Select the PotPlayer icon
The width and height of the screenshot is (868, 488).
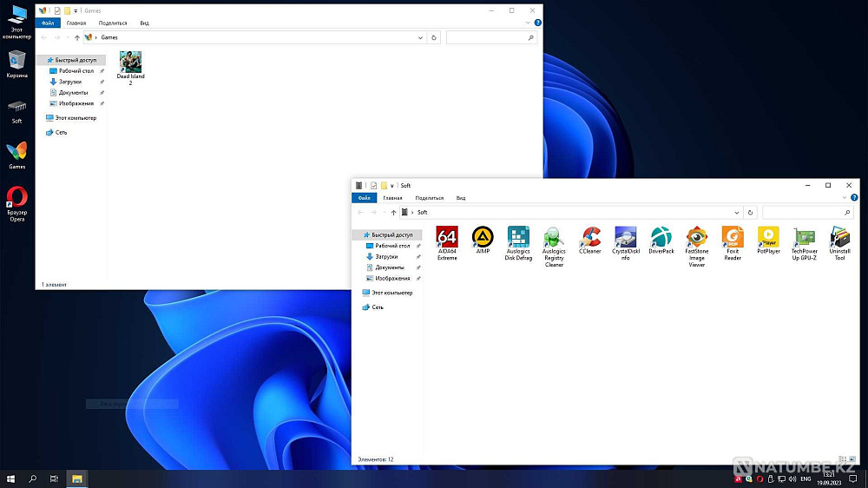point(768,240)
